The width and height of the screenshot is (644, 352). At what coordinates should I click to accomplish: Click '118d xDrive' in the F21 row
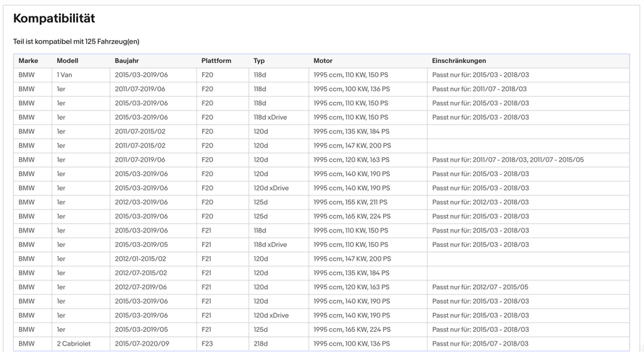(x=270, y=245)
